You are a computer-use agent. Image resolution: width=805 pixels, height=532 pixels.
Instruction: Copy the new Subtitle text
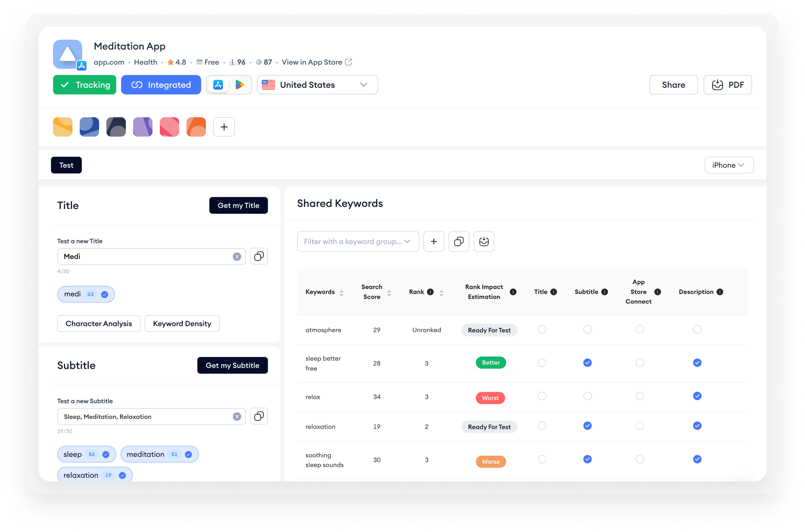coord(259,416)
